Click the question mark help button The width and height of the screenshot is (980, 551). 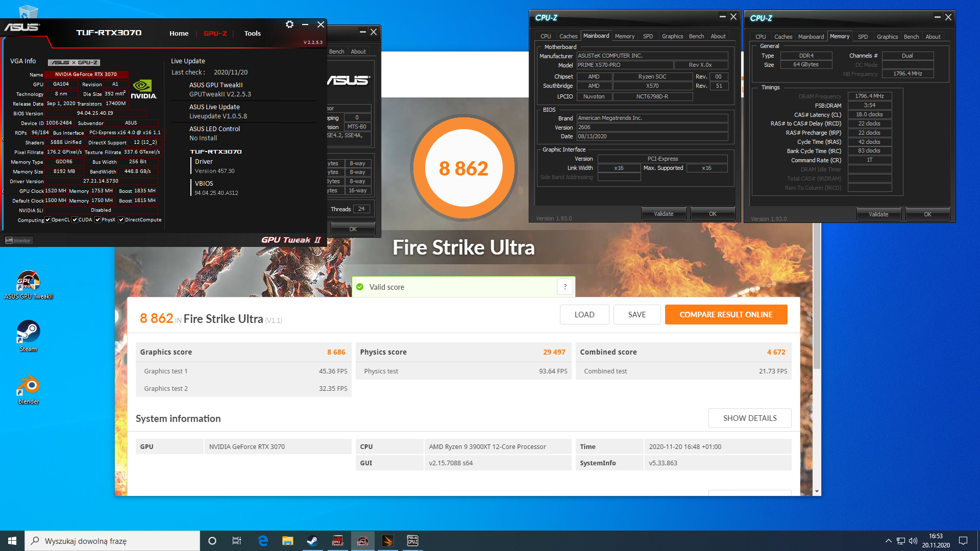point(565,287)
